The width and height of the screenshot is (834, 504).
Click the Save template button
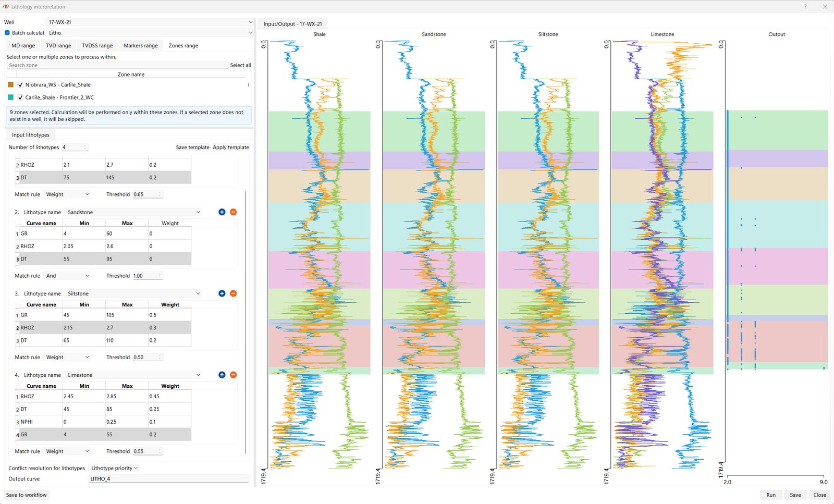(x=192, y=147)
